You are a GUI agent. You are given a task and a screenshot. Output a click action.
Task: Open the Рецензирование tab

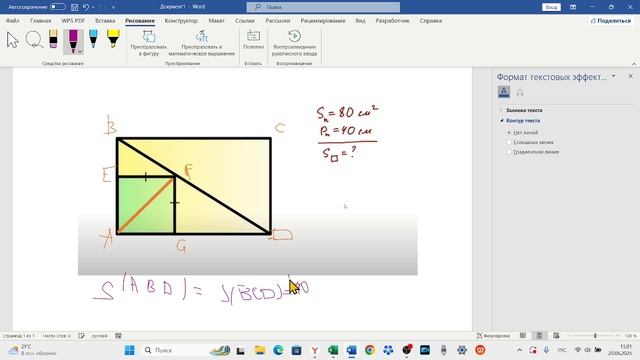click(323, 20)
